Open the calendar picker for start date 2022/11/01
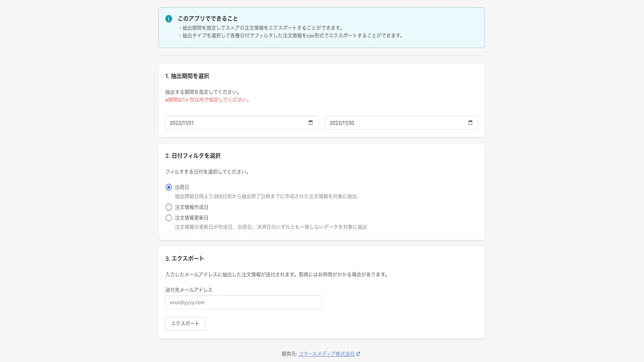This screenshot has width=644, height=362. point(310,123)
